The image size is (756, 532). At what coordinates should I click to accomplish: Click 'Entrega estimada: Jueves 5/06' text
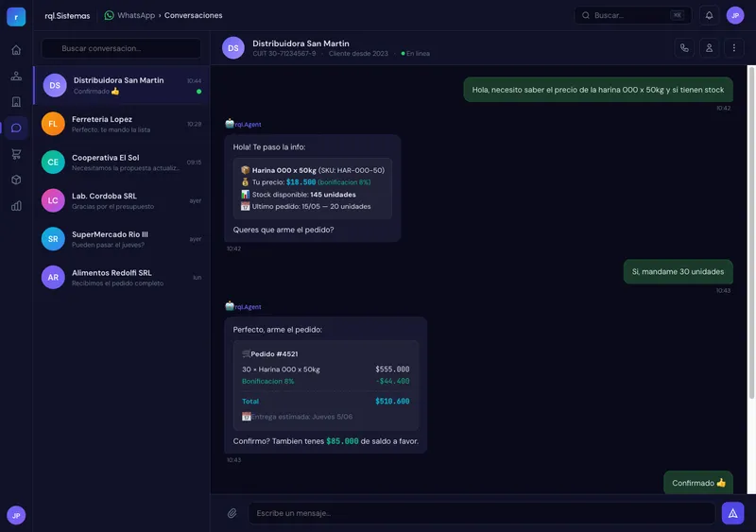(x=301, y=417)
